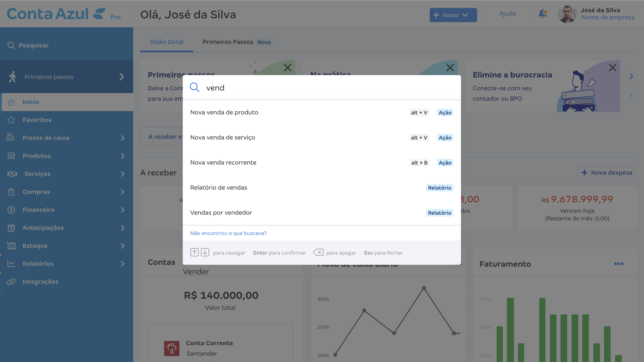This screenshot has height=362, width=644.
Task: Click the Integrações link icon
Action: pos(11,282)
